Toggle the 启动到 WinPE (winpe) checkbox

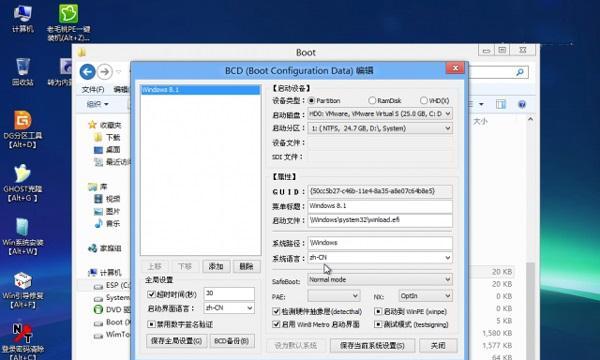point(378,311)
